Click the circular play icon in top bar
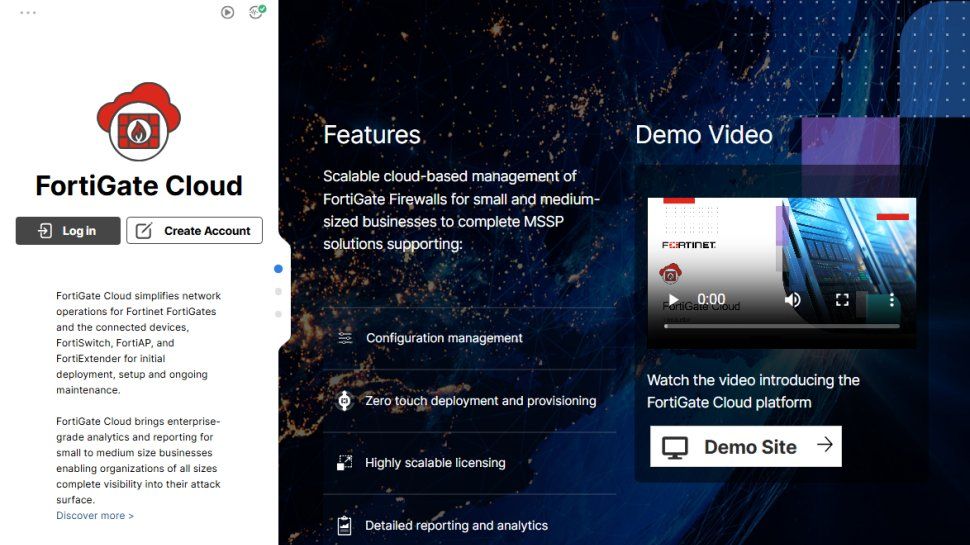The height and width of the screenshot is (545, 970). (228, 12)
